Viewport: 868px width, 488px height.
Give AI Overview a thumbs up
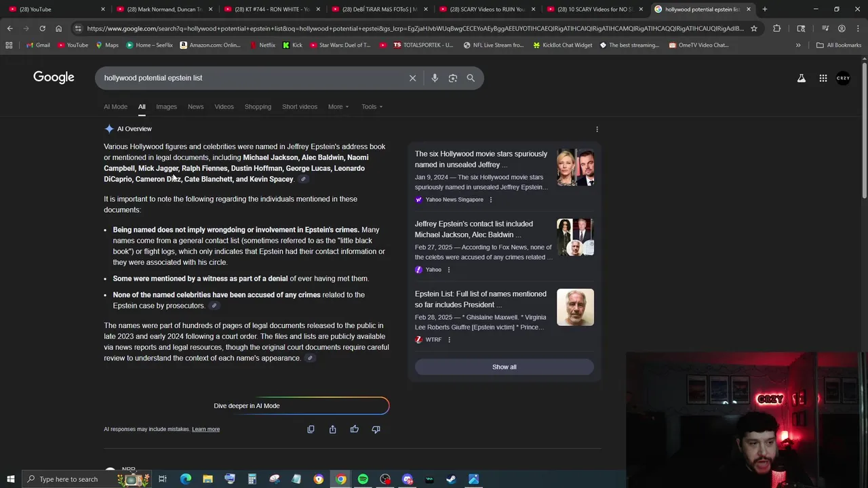click(354, 429)
